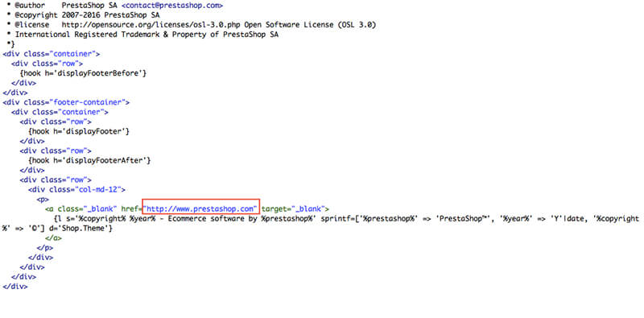Click the opening <p> tag

click(43, 200)
